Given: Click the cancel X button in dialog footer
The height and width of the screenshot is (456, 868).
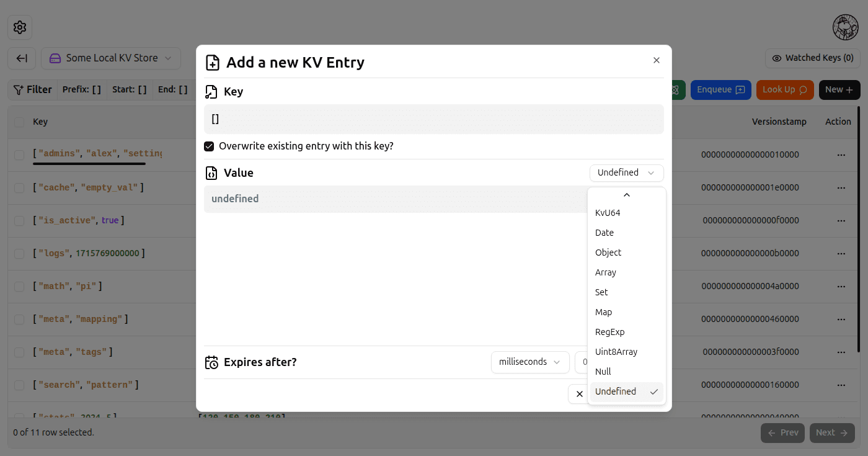Looking at the screenshot, I should [578, 394].
